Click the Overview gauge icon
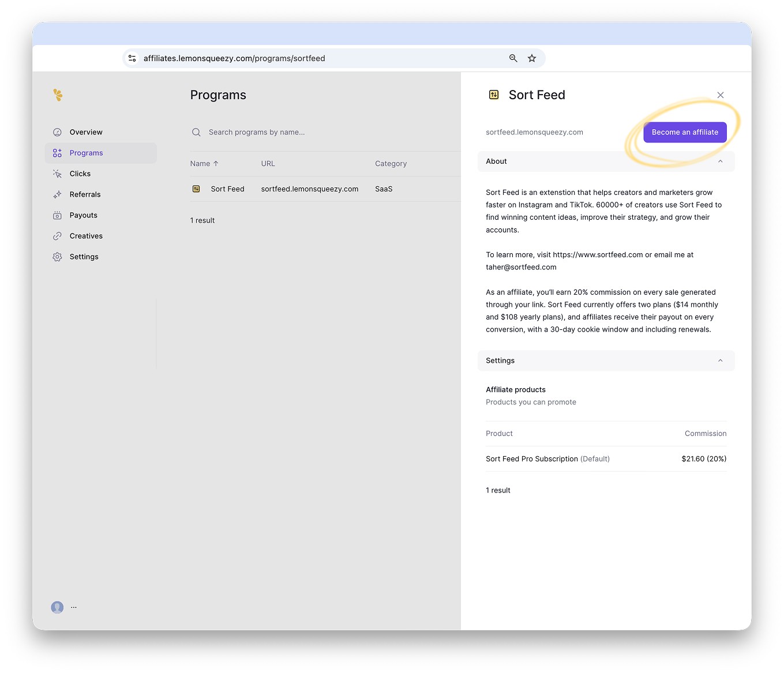 click(x=57, y=132)
